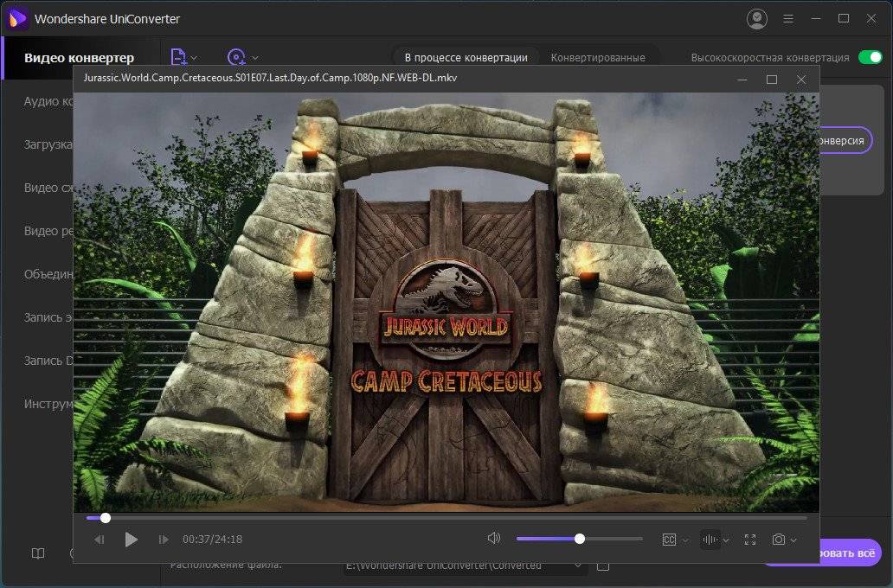
Task: Click the volume slider knob
Action: 580,539
